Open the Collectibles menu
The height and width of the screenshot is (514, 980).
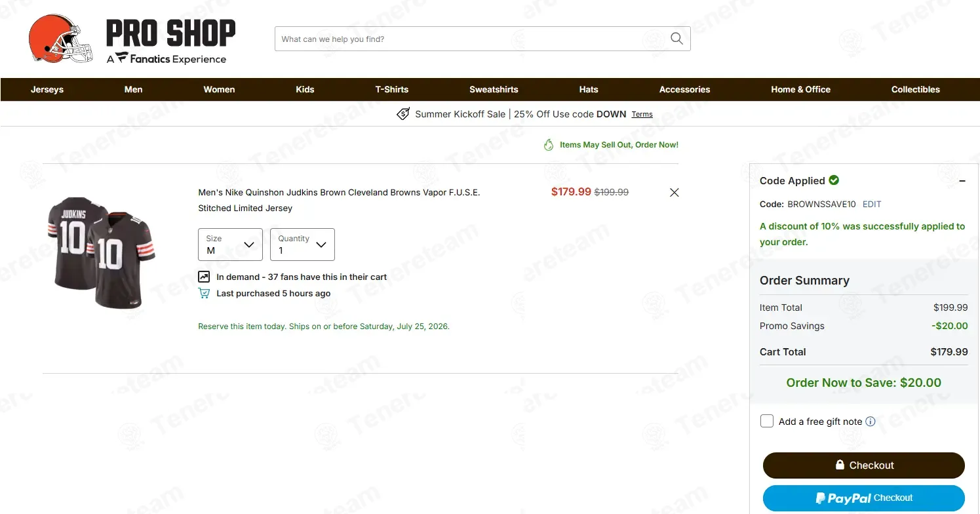pos(915,90)
